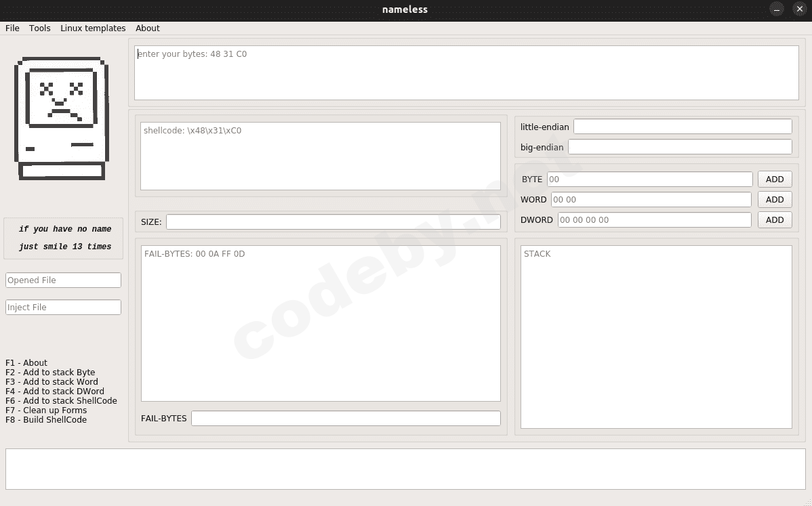Click the 'DWORD' label

(x=537, y=219)
